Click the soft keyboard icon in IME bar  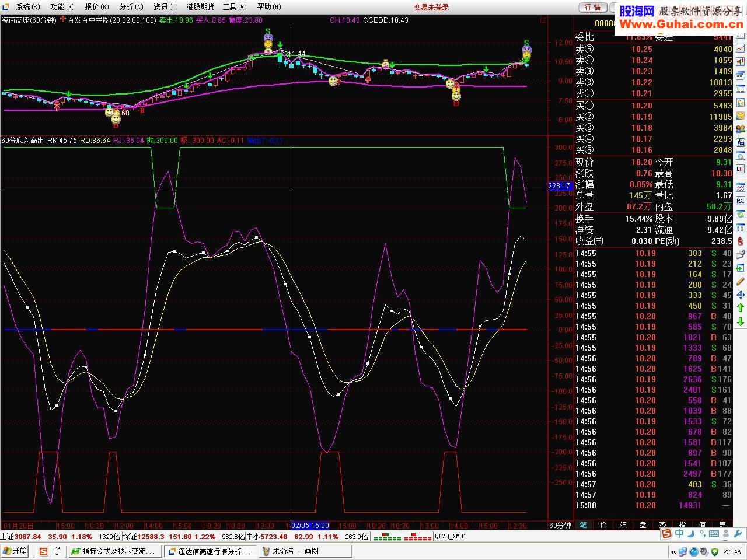coord(714,534)
